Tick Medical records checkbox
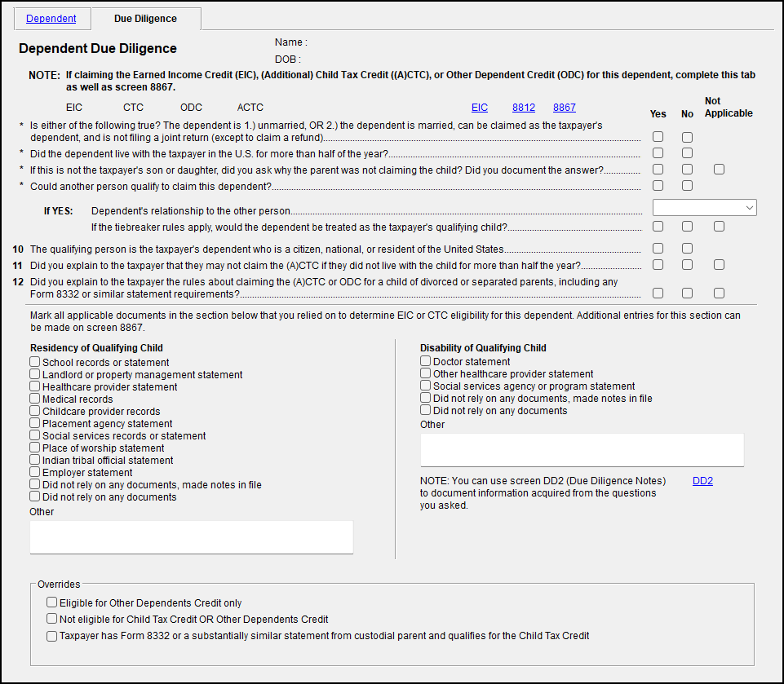The width and height of the screenshot is (784, 684). pos(34,398)
